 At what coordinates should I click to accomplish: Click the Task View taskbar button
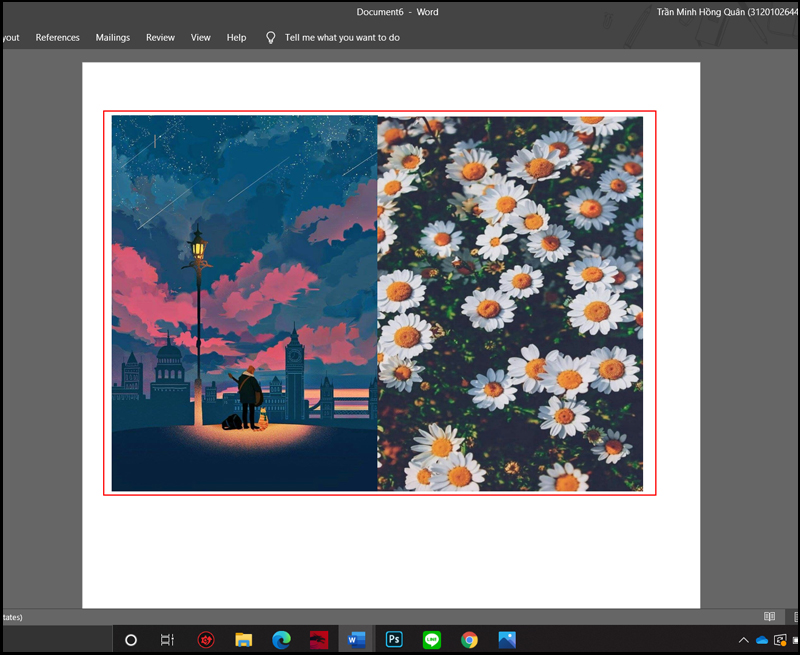pos(168,640)
